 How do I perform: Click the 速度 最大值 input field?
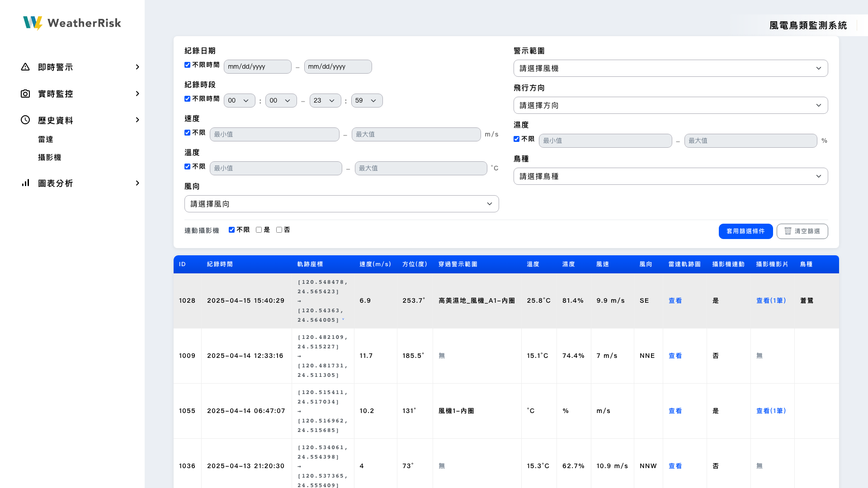click(x=416, y=134)
